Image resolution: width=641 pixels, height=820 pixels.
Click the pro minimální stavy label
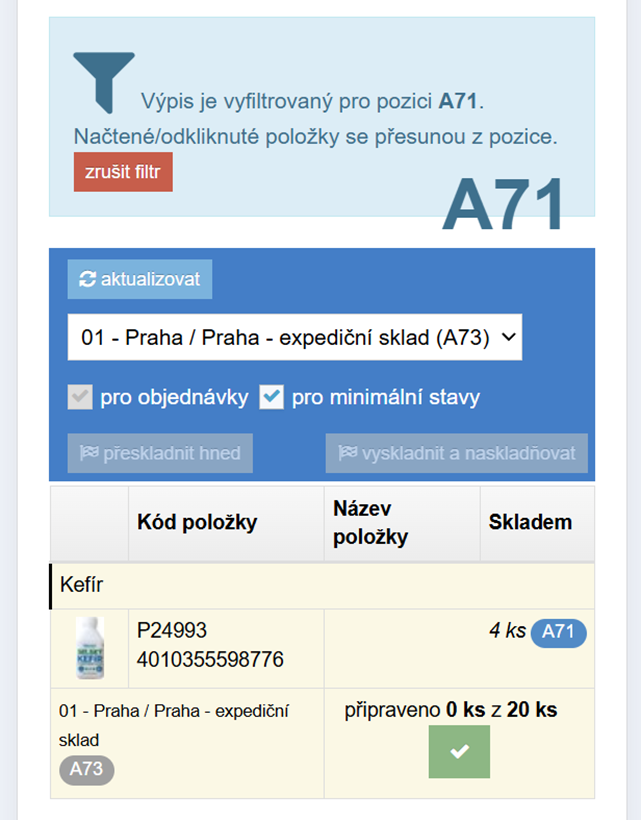click(x=386, y=397)
